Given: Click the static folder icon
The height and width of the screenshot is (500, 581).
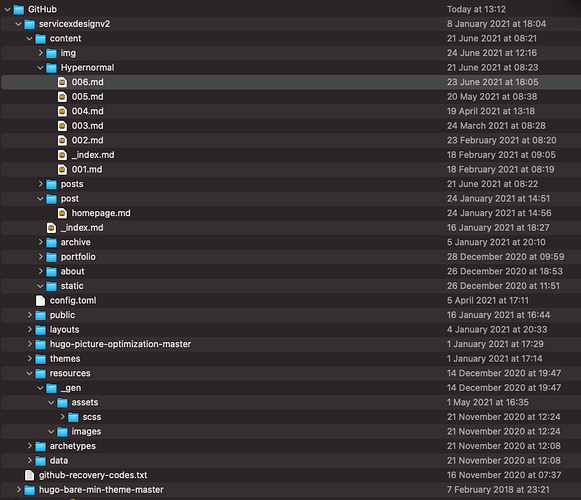Looking at the screenshot, I should (51, 286).
